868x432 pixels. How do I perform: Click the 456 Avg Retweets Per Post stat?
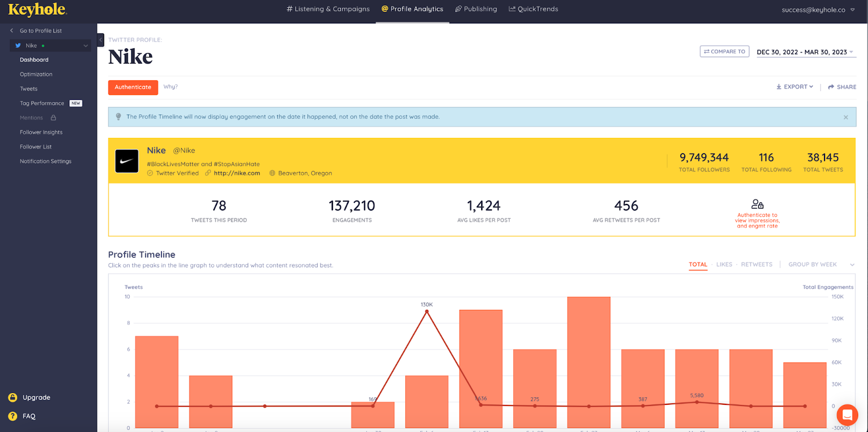click(x=626, y=210)
